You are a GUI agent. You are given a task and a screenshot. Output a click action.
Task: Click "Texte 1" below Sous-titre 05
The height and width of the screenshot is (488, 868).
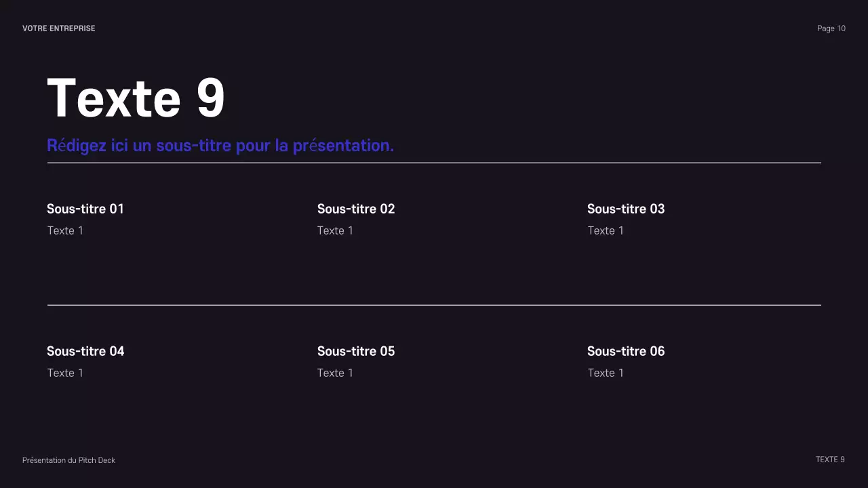click(x=335, y=373)
